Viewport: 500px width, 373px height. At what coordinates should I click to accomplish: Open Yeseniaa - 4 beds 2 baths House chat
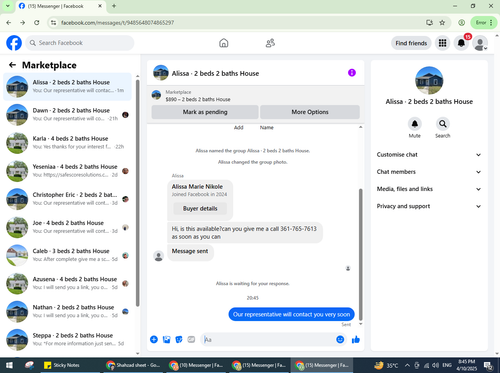pos(68,171)
